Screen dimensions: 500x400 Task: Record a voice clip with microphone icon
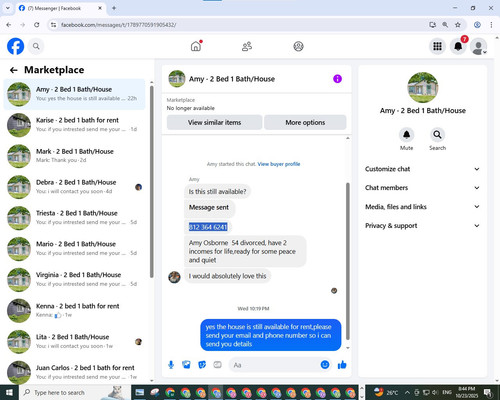point(171,365)
